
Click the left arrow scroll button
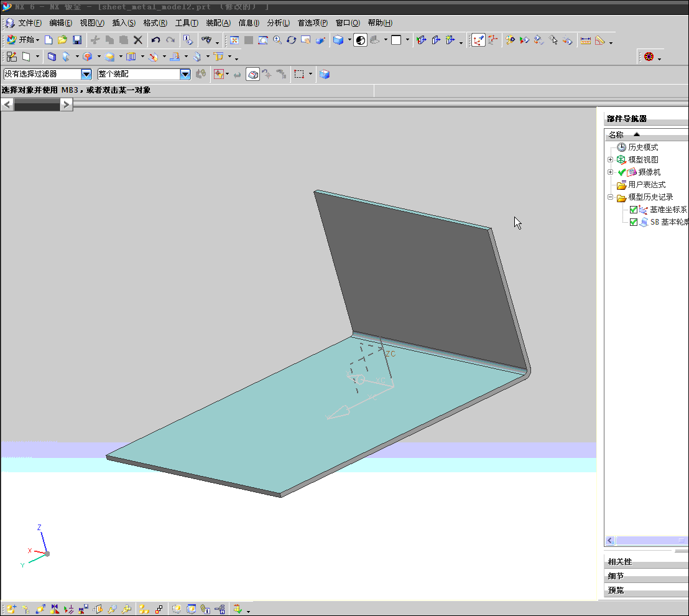tap(7, 105)
